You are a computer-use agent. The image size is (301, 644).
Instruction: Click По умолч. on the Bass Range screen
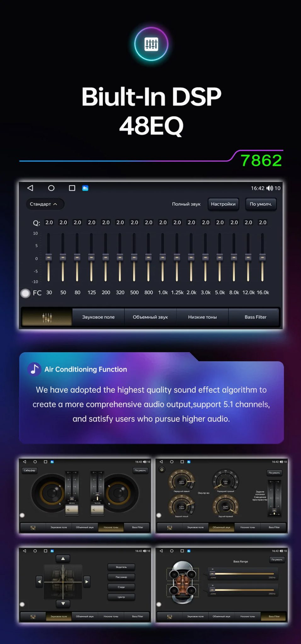(277, 560)
